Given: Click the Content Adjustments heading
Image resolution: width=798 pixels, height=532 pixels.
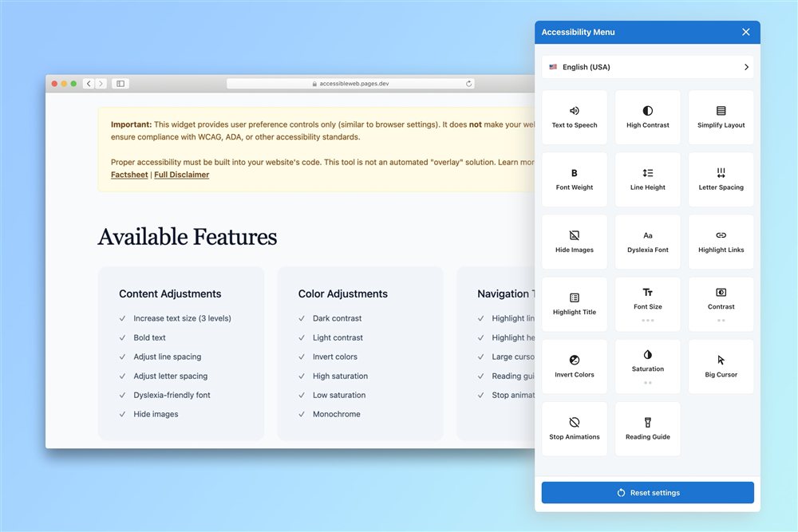Looking at the screenshot, I should pyautogui.click(x=170, y=294).
